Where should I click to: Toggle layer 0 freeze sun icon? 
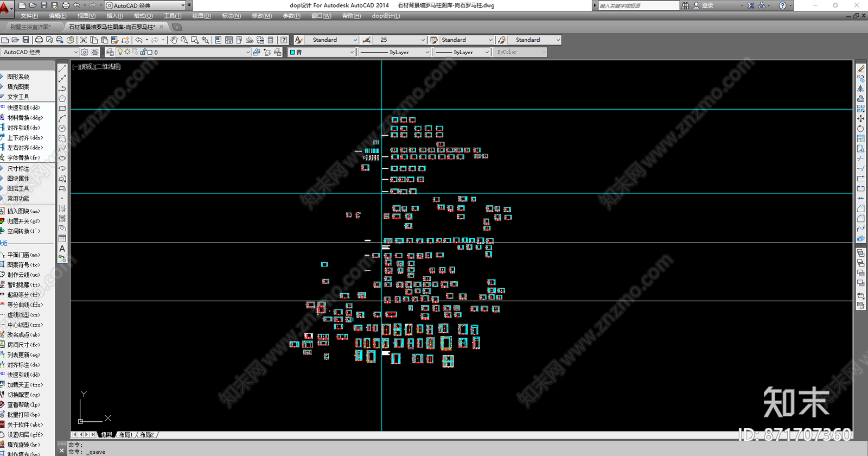(x=127, y=53)
